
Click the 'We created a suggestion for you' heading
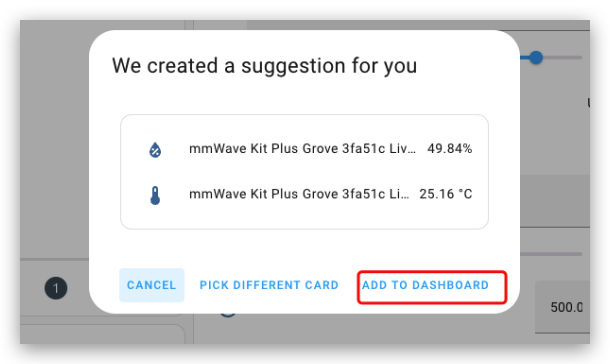[265, 65]
